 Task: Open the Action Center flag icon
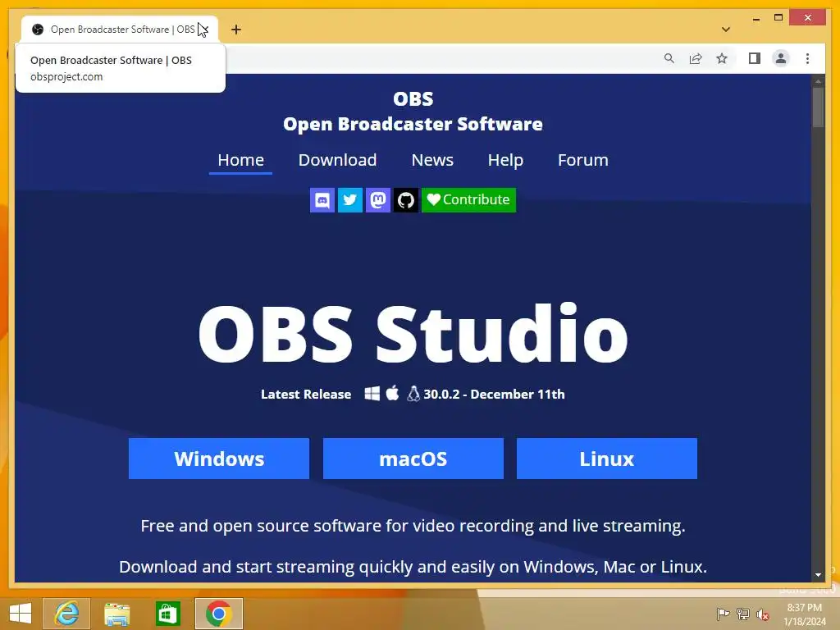[x=723, y=614]
